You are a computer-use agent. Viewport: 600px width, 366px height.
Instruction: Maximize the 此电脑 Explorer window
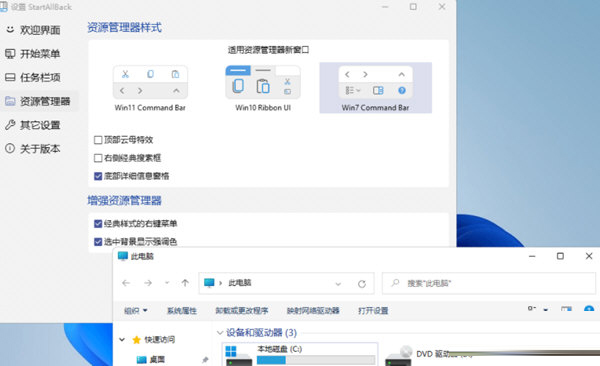point(560,256)
